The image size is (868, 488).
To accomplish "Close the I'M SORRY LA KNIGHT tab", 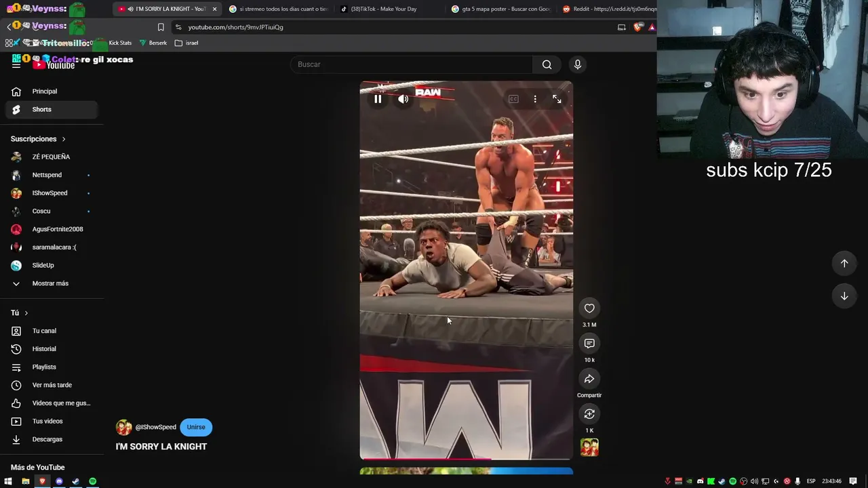I will click(214, 9).
